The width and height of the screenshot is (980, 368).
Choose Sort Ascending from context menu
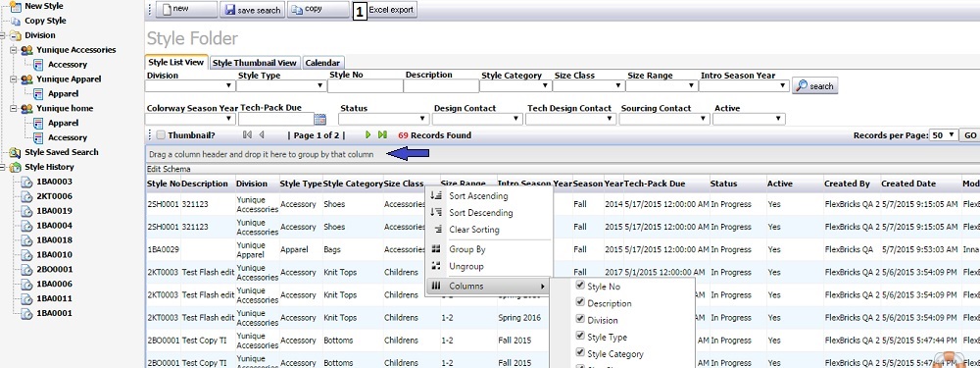click(x=478, y=196)
